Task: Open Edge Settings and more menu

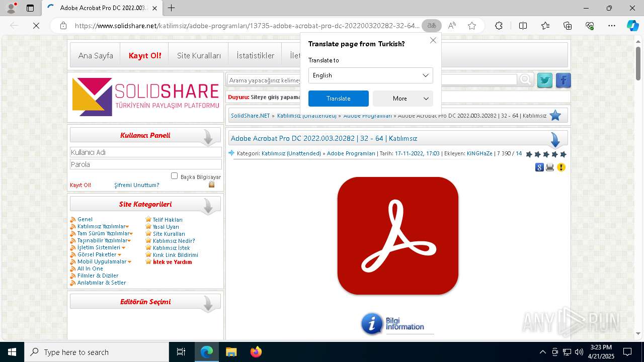Action: click(x=612, y=26)
